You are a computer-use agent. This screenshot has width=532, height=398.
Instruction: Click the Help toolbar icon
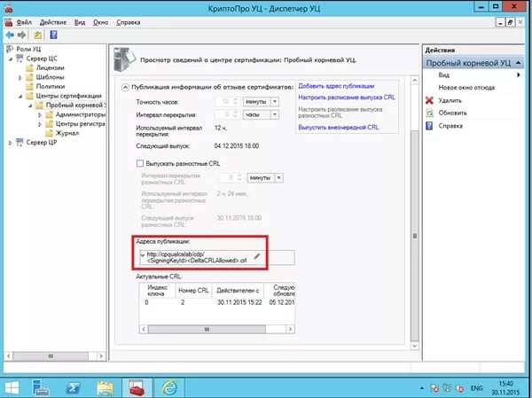(53, 35)
